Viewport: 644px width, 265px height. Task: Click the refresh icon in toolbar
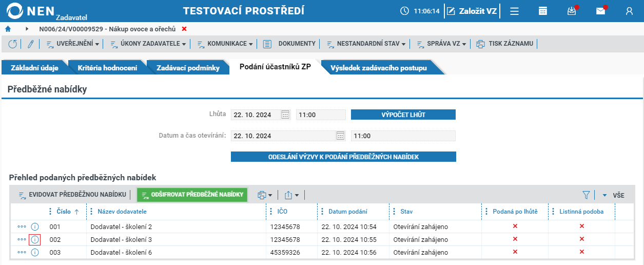[13, 44]
